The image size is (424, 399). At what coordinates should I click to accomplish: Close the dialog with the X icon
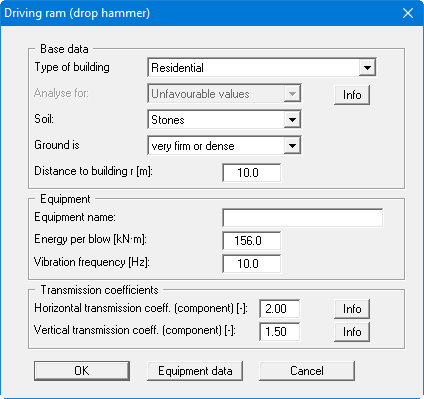408,13
